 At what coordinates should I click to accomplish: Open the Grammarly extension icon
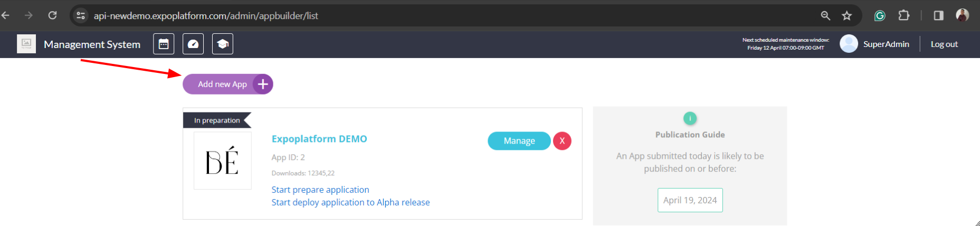coord(880,16)
